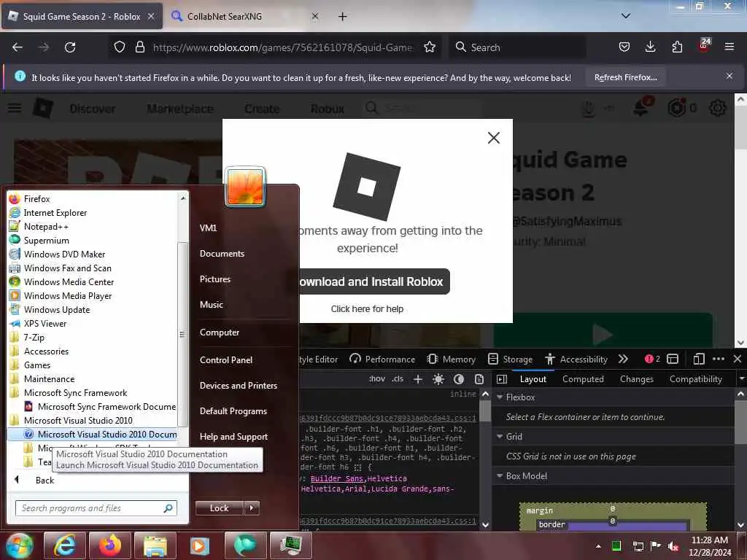Toggle print media simulation page icon
The width and height of the screenshot is (747, 560).
click(479, 379)
